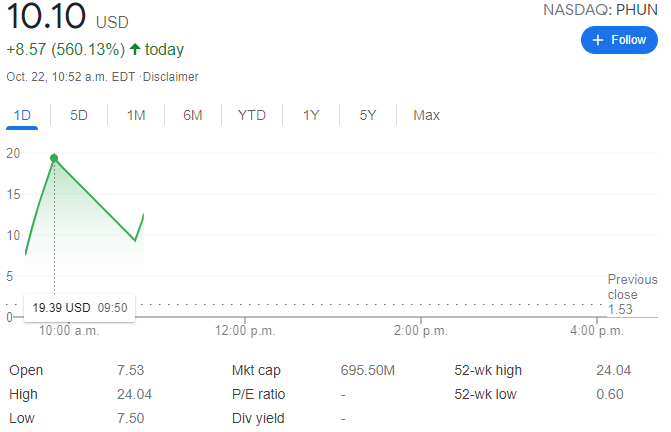Select the YTD chart range
Image resolution: width=671 pixels, height=432 pixels.
252,115
